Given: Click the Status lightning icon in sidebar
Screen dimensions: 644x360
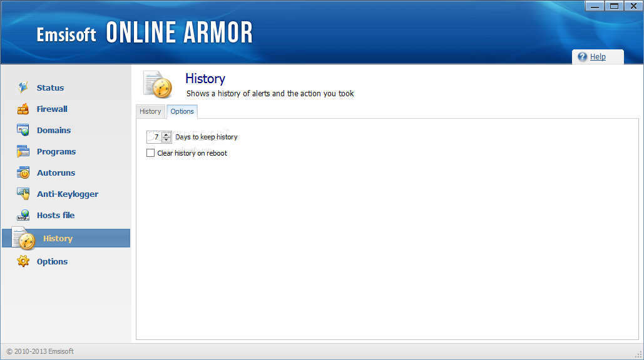Looking at the screenshot, I should (x=23, y=87).
